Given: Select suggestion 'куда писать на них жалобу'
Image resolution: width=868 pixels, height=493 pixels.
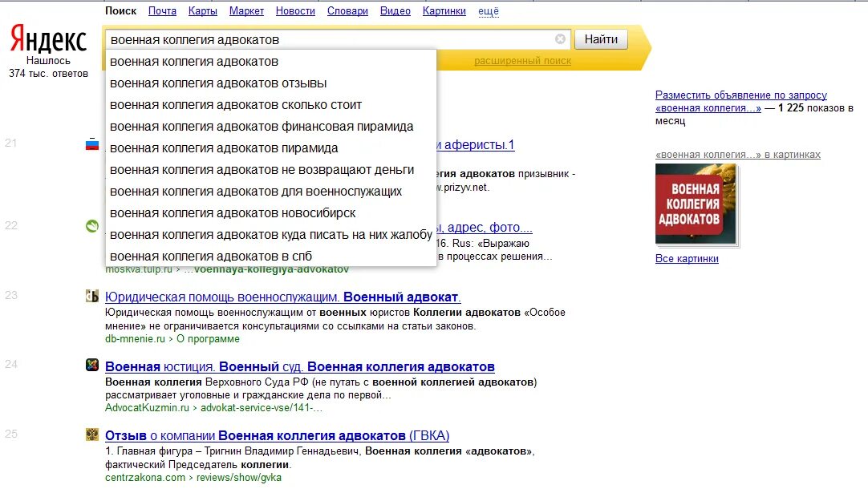Looking at the screenshot, I should tap(270, 234).
